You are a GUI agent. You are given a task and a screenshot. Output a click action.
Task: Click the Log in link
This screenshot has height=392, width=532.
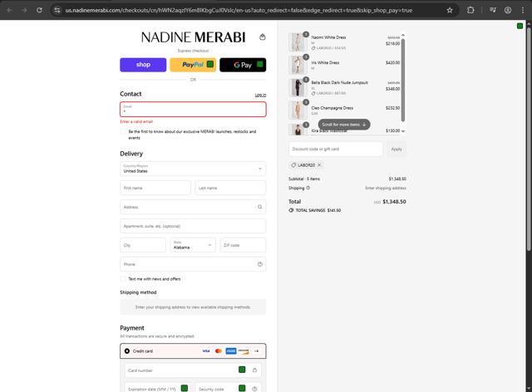coord(260,95)
